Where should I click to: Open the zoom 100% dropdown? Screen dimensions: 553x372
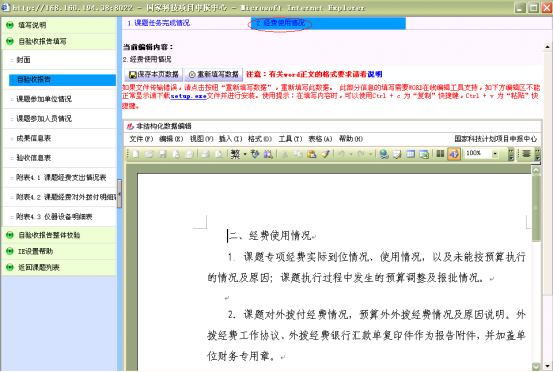(495, 154)
